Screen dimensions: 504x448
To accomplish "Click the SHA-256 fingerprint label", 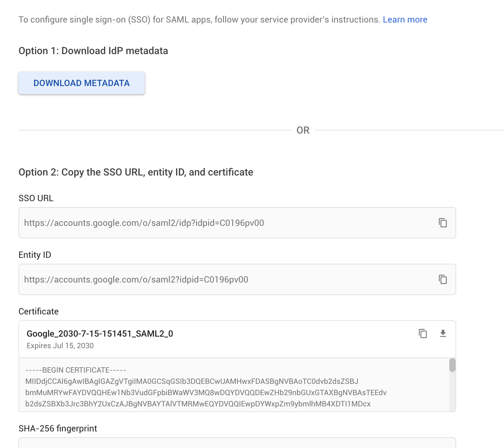I will pos(58,428).
